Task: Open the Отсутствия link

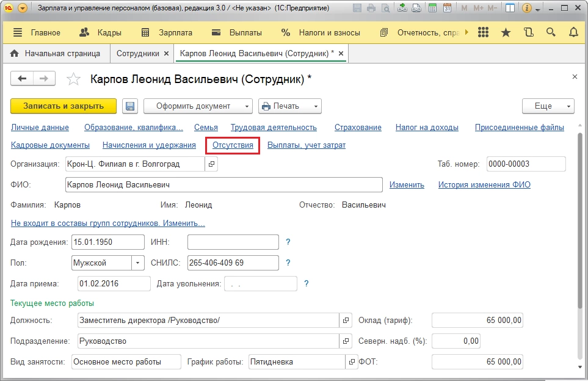Action: [x=233, y=145]
